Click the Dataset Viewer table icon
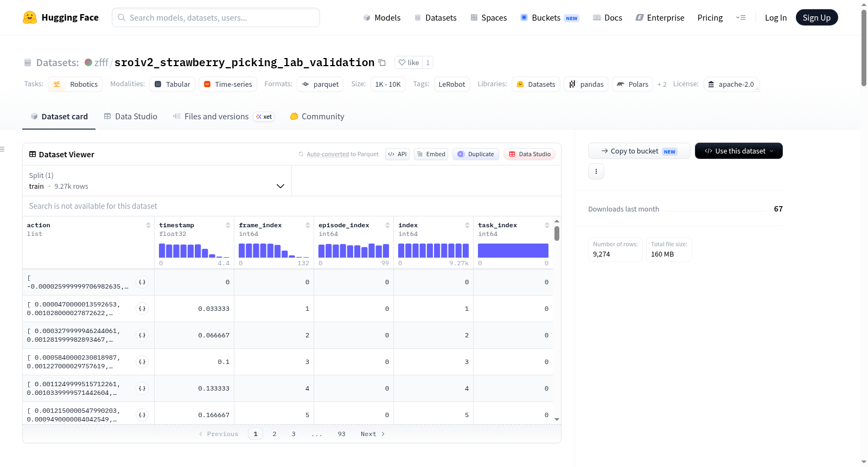This screenshot has width=868, height=467. pos(33,155)
